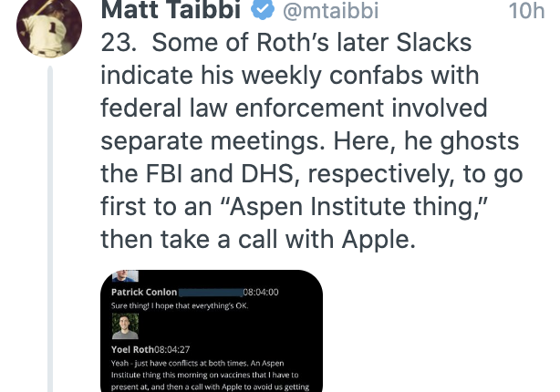
Task: Click the redacted bar beside Patrick Conlon
Action: click(211, 292)
